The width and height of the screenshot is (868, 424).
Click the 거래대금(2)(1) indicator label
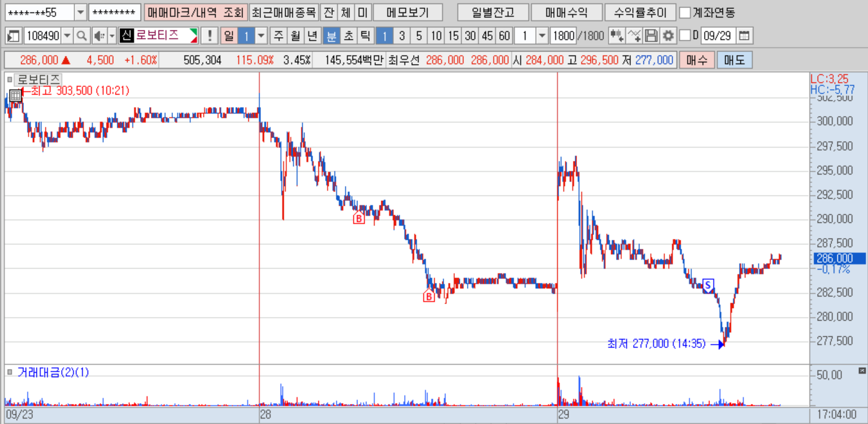coord(53,372)
